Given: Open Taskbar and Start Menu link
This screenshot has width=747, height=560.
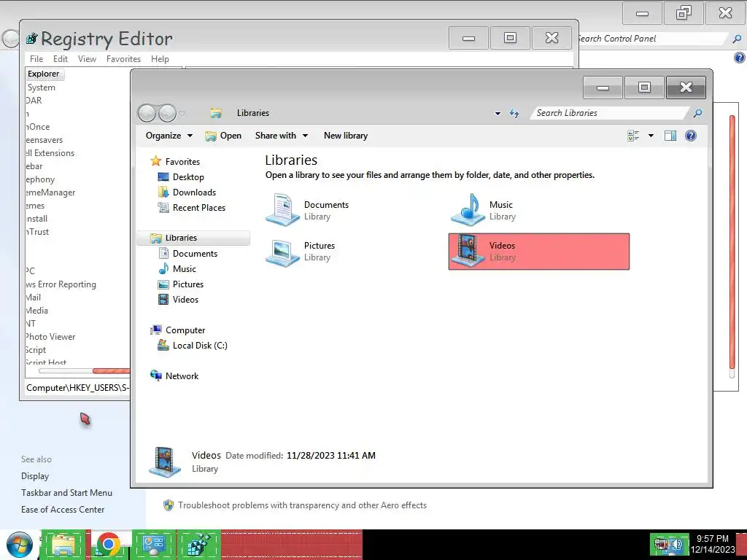Looking at the screenshot, I should coord(66,493).
